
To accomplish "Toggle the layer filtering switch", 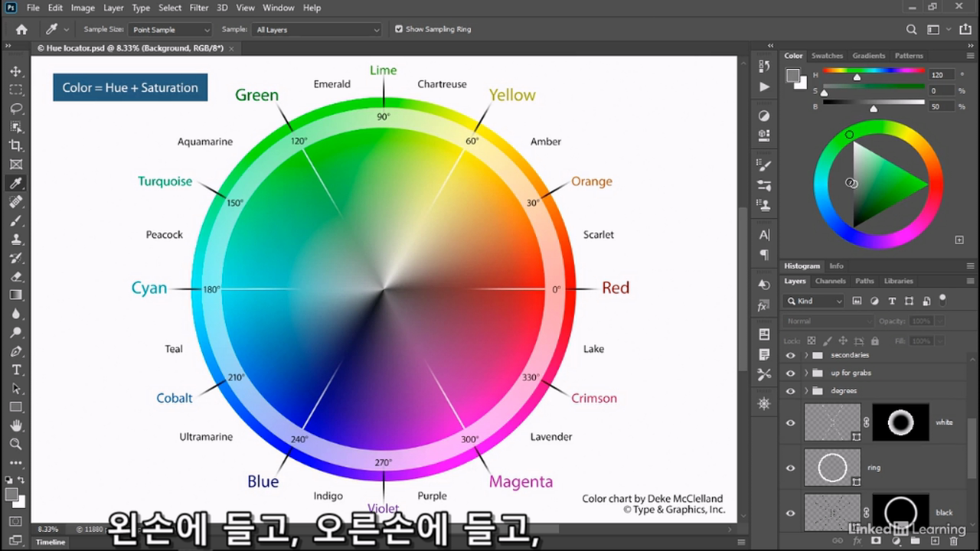I will (943, 299).
